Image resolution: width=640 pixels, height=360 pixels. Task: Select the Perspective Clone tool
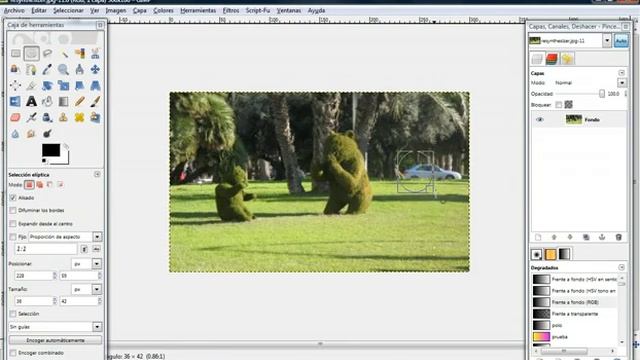click(x=95, y=118)
